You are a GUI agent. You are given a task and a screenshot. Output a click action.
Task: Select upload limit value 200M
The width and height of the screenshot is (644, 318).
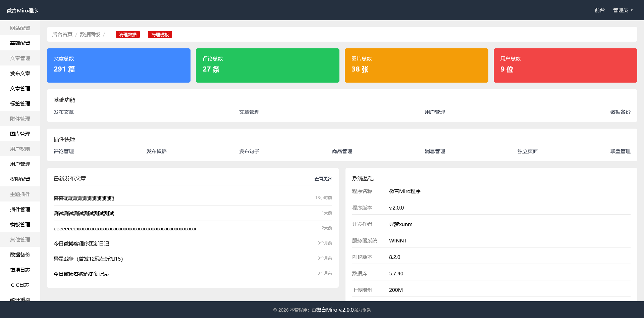(x=396, y=290)
